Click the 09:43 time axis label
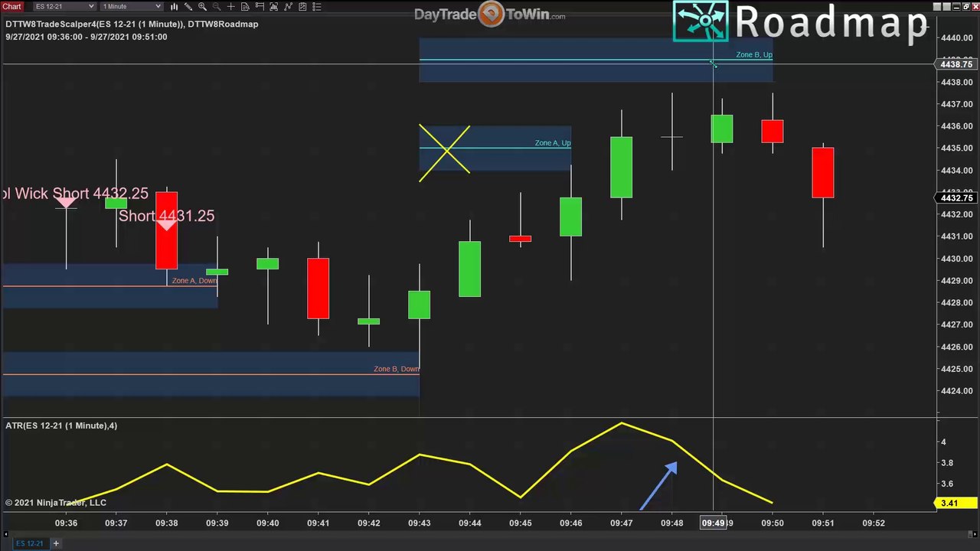This screenshot has height=551, width=980. 419,523
